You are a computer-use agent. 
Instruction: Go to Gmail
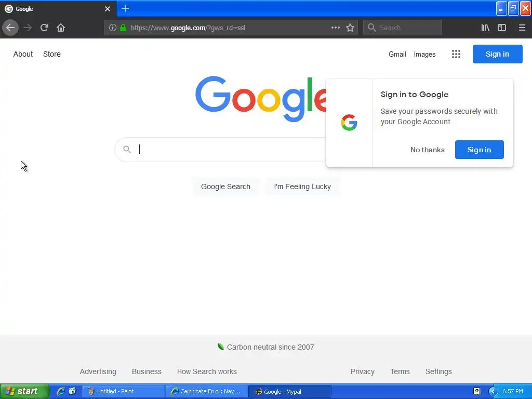click(x=397, y=54)
